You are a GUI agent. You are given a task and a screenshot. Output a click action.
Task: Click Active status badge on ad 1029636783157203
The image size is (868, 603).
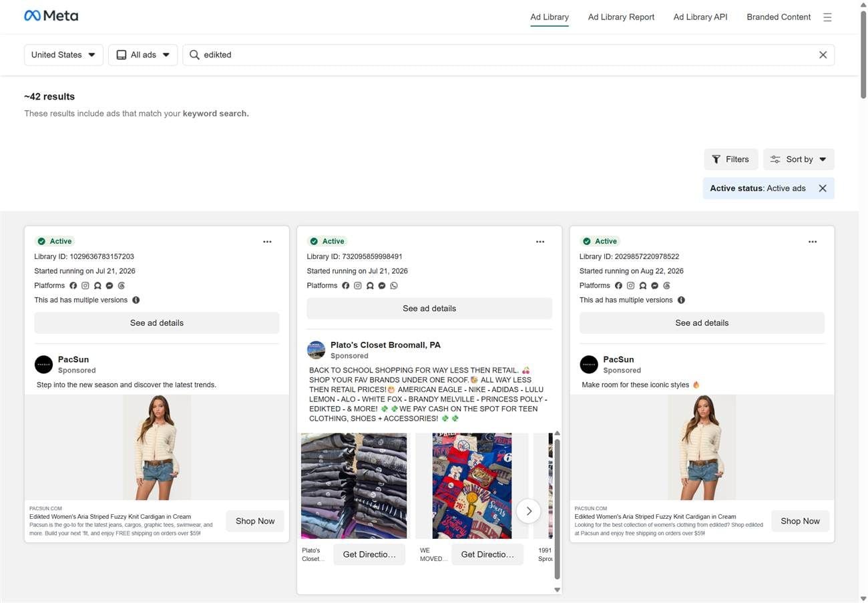point(55,242)
